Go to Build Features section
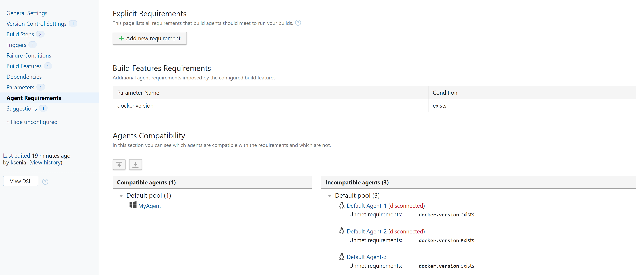 (x=24, y=66)
